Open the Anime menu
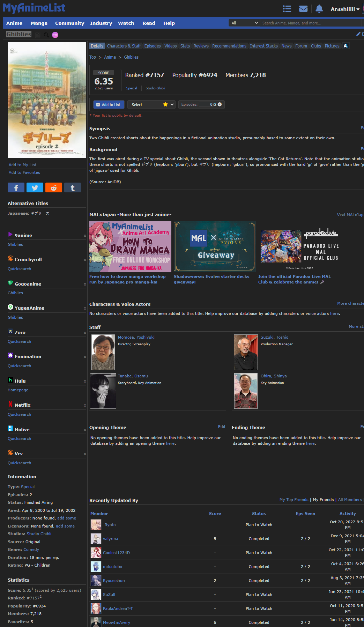This screenshot has width=364, height=627. click(14, 23)
